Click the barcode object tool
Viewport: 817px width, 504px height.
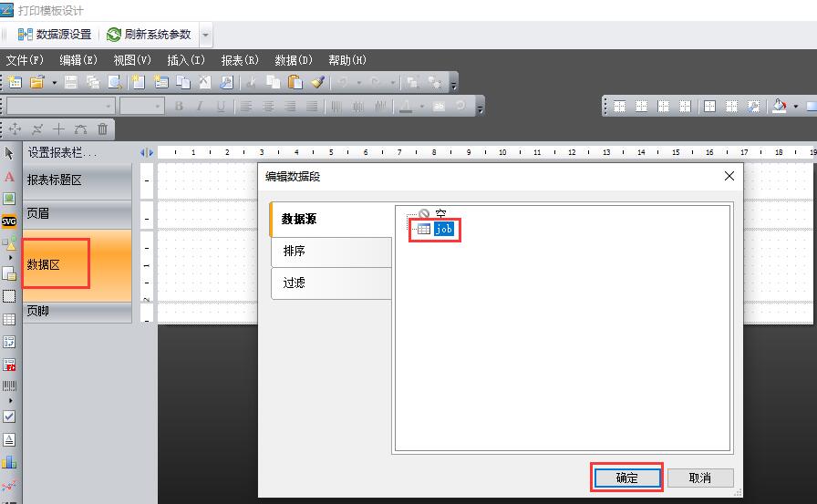coord(9,386)
